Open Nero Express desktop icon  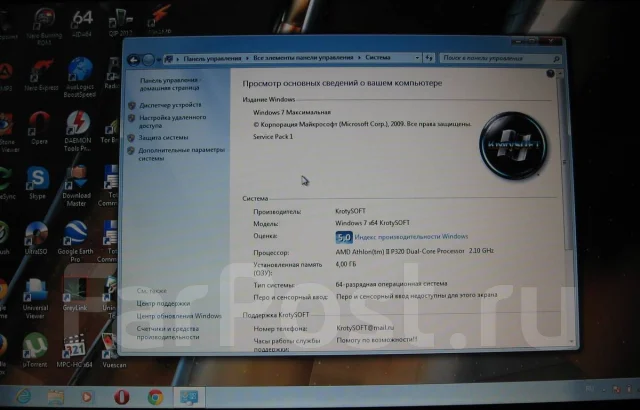[x=41, y=75]
